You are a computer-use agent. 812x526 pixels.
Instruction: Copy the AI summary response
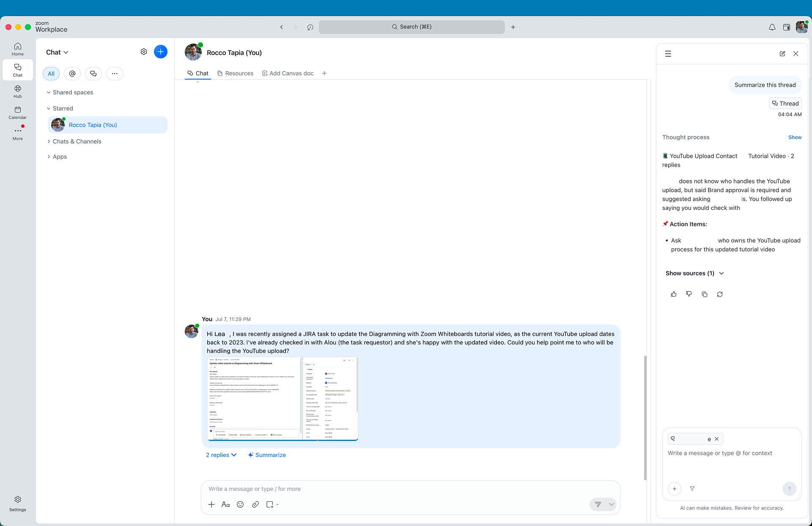click(705, 294)
